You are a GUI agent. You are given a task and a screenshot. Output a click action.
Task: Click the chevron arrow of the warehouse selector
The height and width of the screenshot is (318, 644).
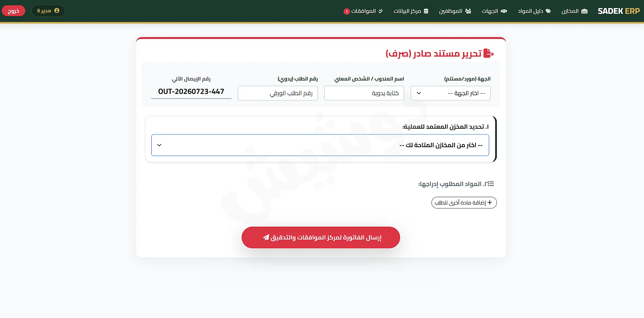point(159,145)
